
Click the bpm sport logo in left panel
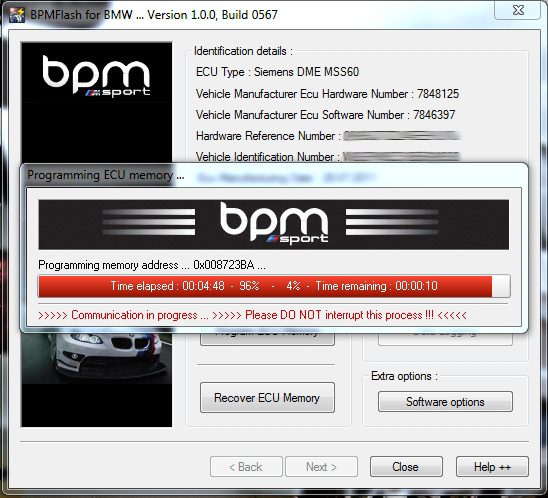pyautogui.click(x=96, y=76)
